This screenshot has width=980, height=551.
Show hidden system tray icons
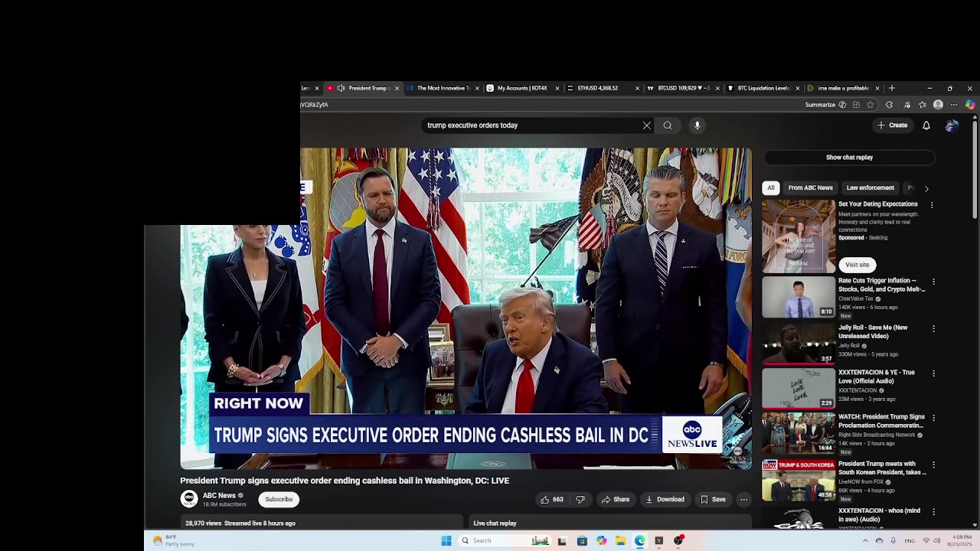865,540
